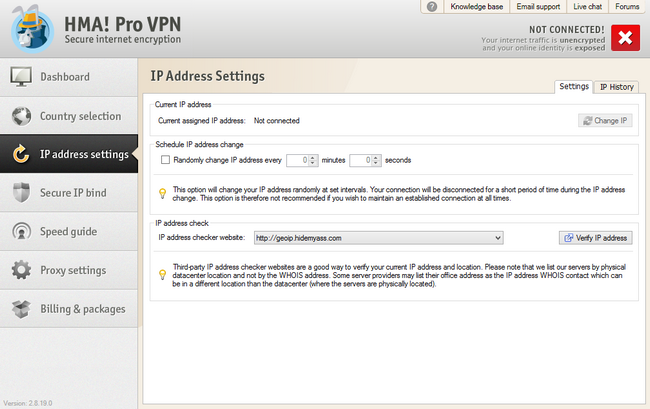
Task: Switch to the Settings tab
Action: tap(574, 86)
